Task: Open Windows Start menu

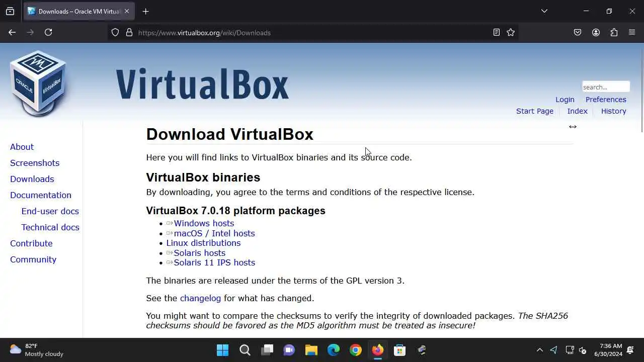Action: (222, 350)
